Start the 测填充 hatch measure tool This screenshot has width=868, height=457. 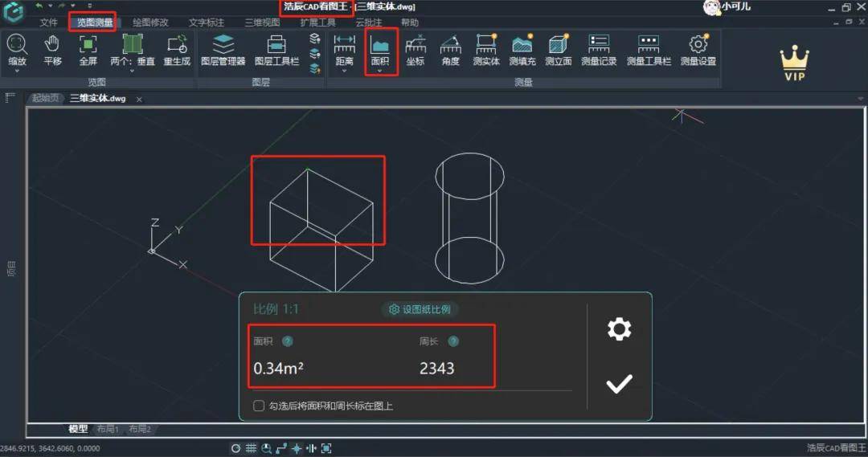[x=522, y=50]
